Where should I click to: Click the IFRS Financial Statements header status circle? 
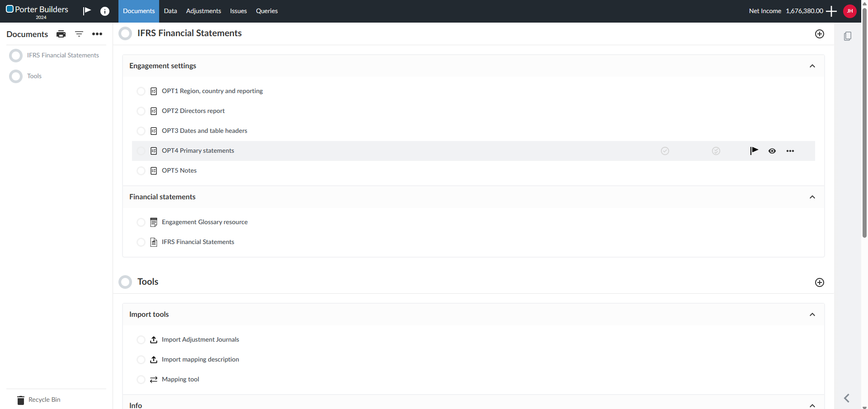click(x=125, y=33)
